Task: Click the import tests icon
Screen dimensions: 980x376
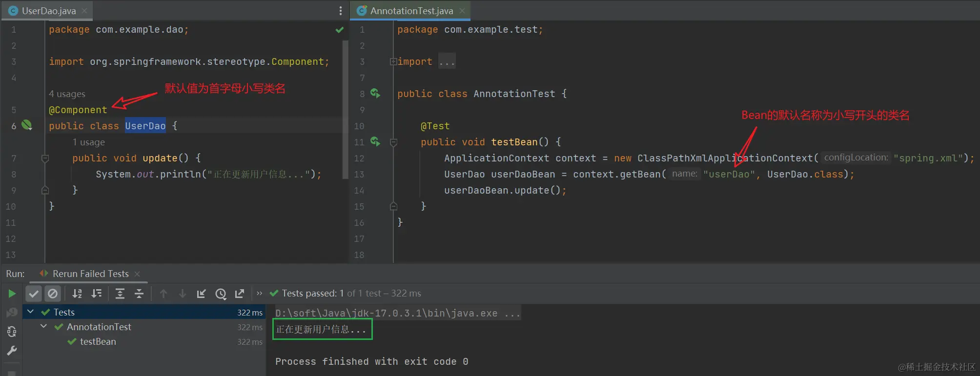Action: 201,294
